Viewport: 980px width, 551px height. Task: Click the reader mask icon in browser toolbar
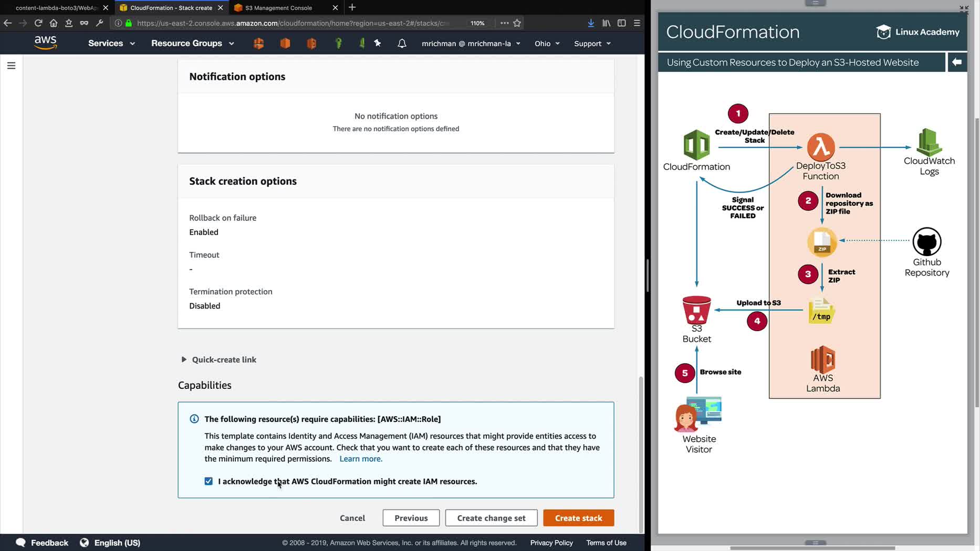tap(84, 23)
